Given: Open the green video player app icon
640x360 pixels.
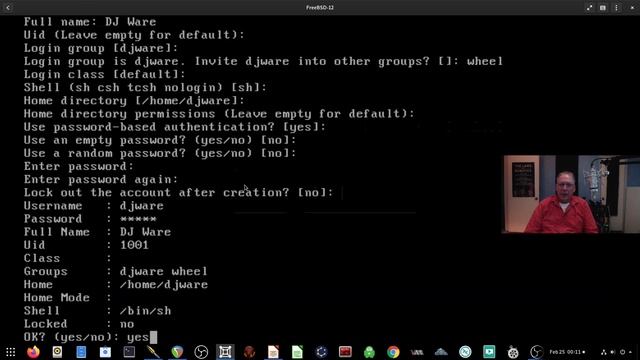Looking at the screenshot, I should coord(489,352).
